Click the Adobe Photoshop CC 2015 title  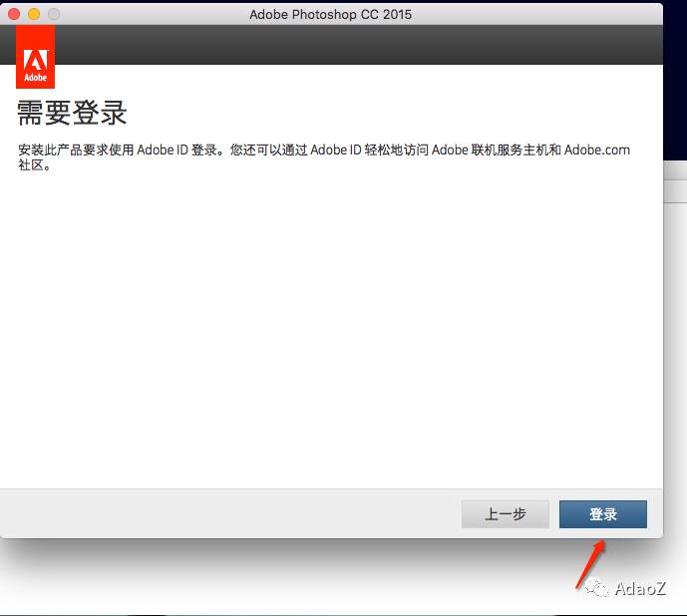pos(332,14)
